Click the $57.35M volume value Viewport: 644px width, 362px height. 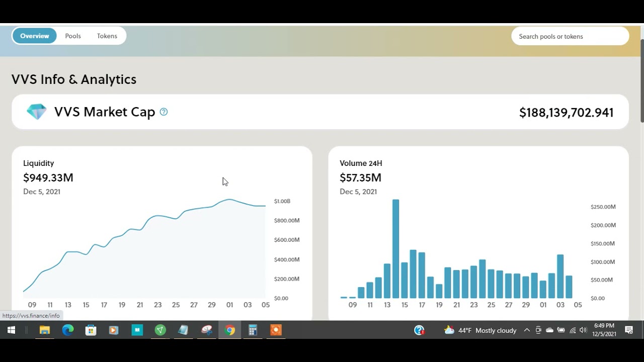tap(360, 177)
